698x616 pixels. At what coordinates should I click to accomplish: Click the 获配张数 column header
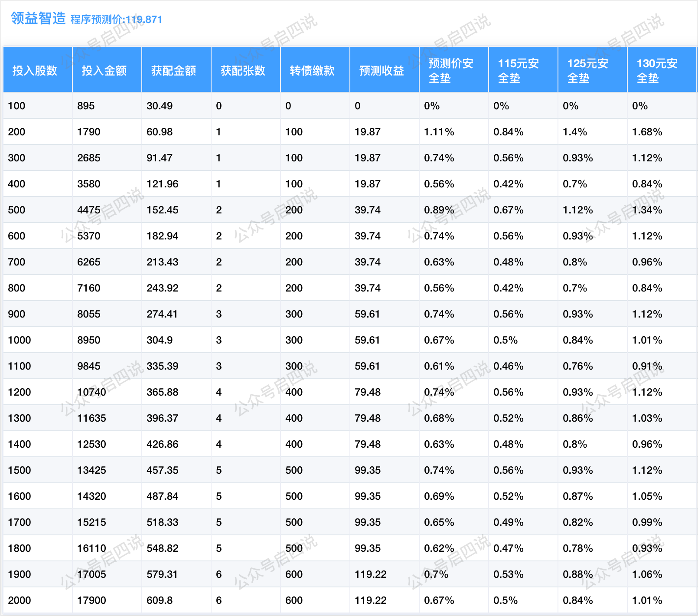point(243,70)
